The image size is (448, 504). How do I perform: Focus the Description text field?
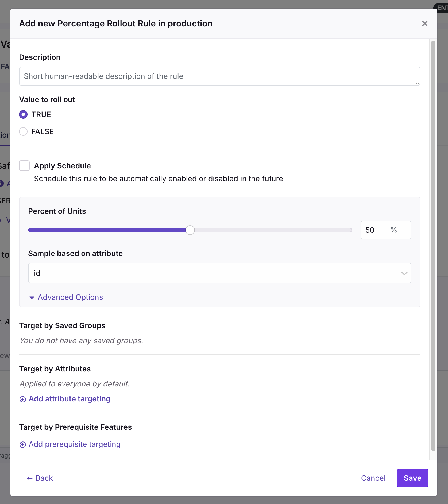(219, 76)
